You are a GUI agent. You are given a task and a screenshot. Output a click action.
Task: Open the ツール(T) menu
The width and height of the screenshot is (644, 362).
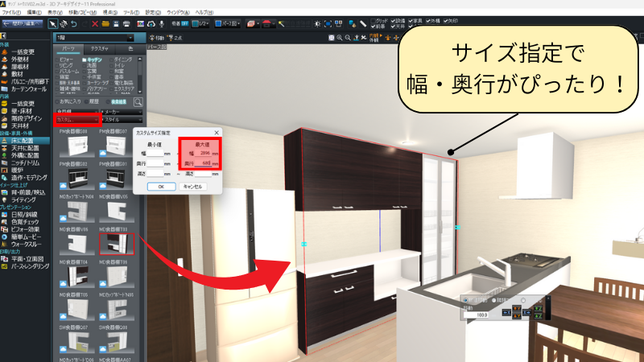coord(131,13)
